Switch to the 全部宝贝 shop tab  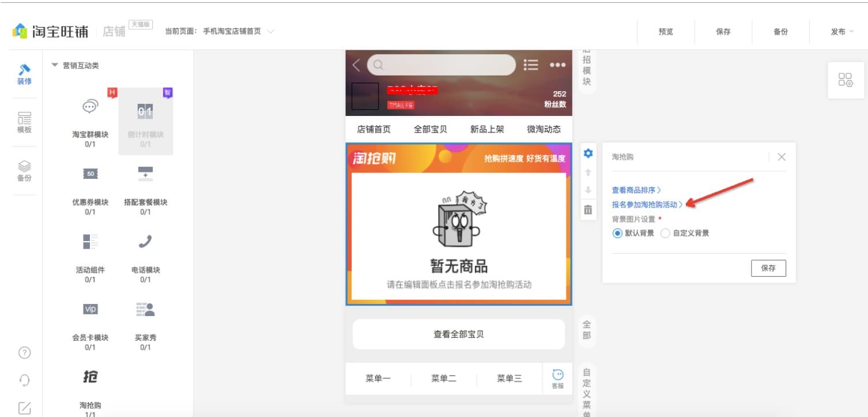click(x=431, y=129)
